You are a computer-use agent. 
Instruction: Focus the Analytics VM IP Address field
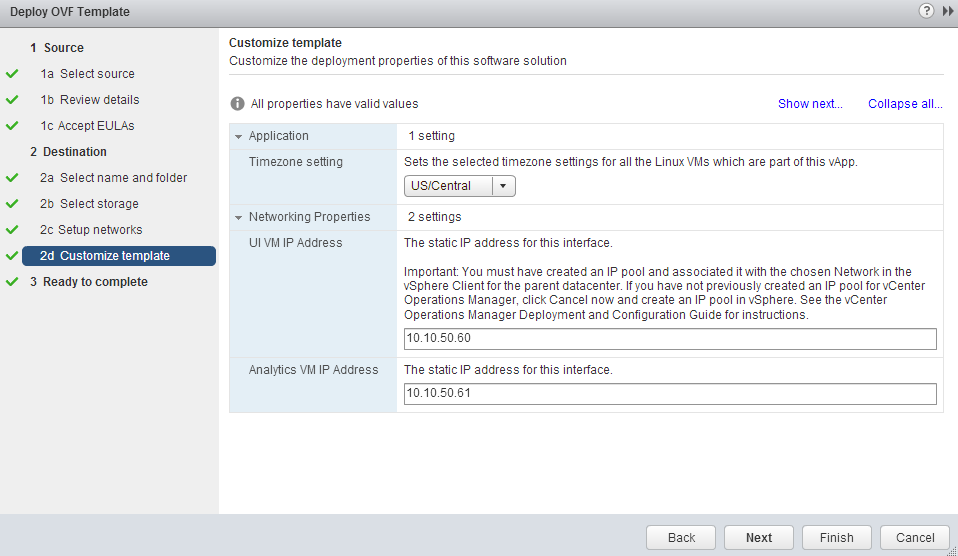(669, 393)
